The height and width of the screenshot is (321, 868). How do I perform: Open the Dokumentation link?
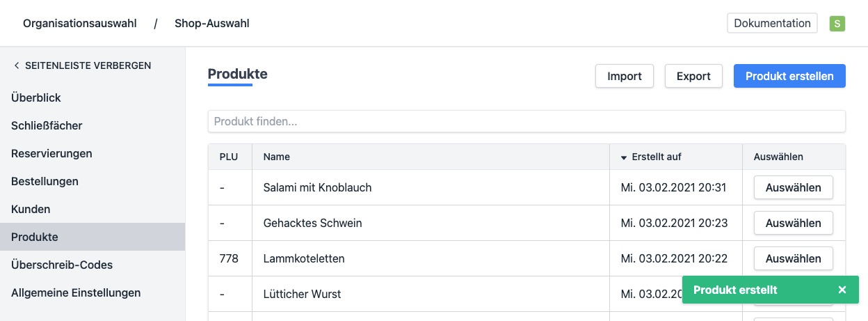[x=772, y=23]
